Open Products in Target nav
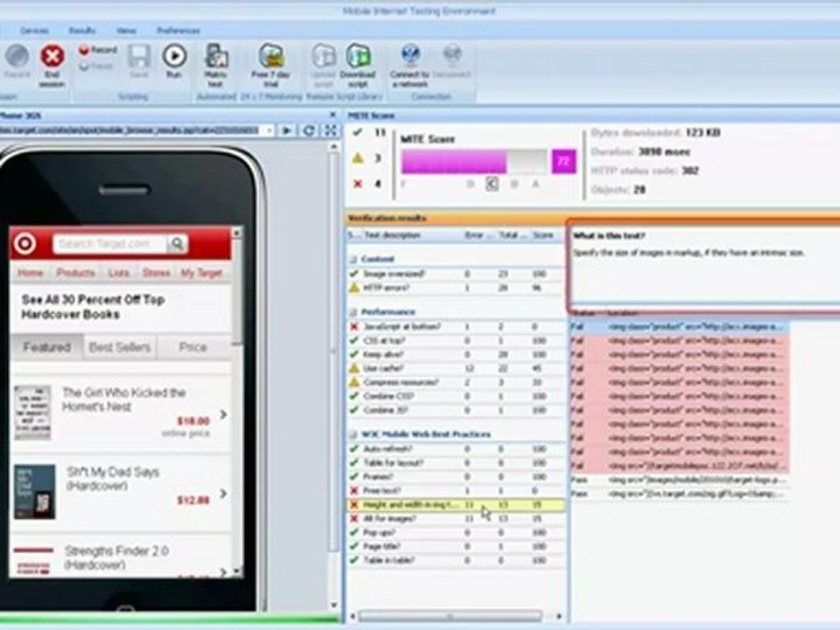The width and height of the screenshot is (840, 630). [x=75, y=273]
